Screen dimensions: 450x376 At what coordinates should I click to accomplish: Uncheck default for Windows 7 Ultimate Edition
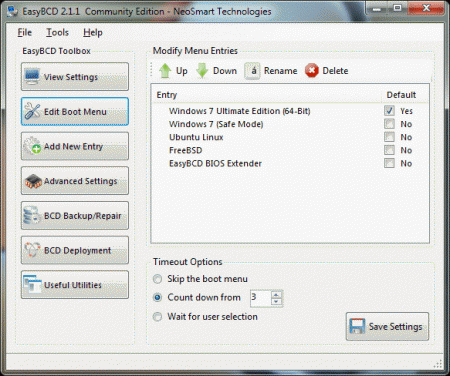[389, 111]
